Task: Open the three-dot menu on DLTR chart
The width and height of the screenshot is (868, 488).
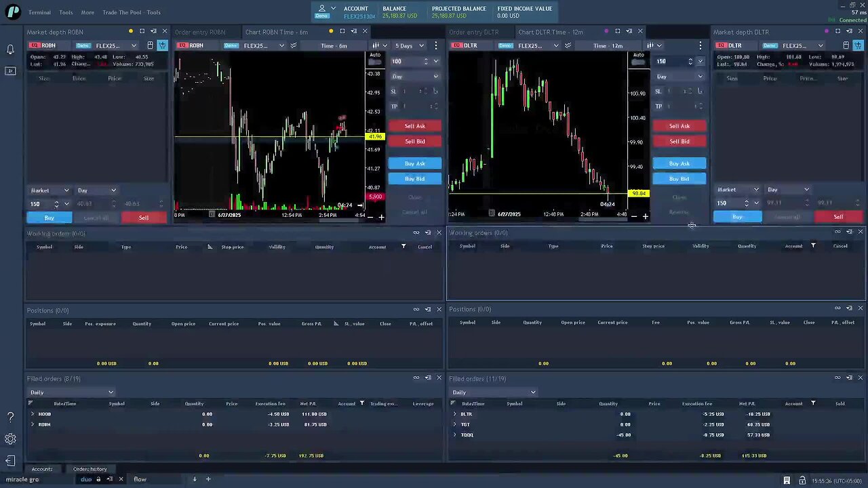Action: (x=701, y=45)
